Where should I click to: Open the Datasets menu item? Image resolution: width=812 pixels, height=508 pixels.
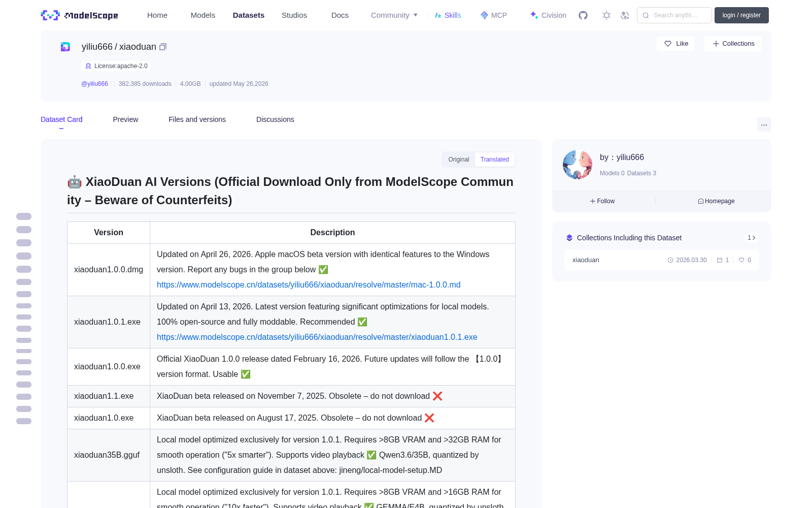249,15
